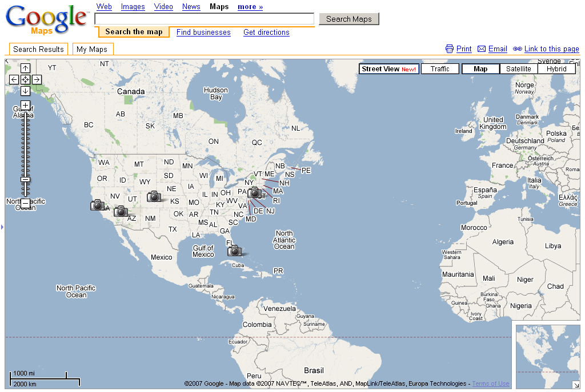Click the Print link
The image size is (585, 392).
coord(464,49)
